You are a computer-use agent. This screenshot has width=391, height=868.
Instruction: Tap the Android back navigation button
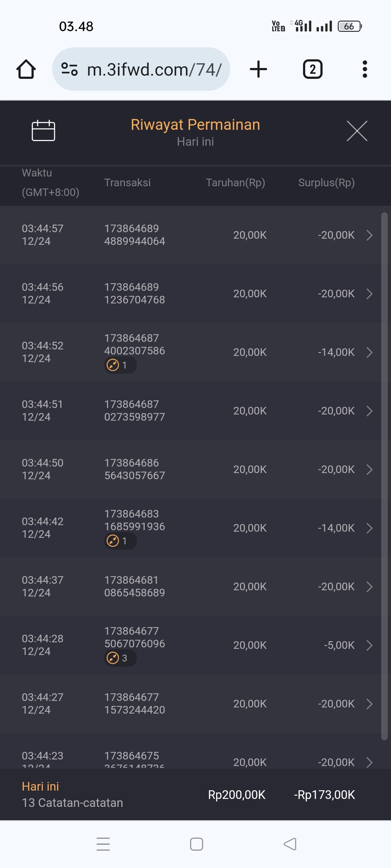tap(290, 844)
